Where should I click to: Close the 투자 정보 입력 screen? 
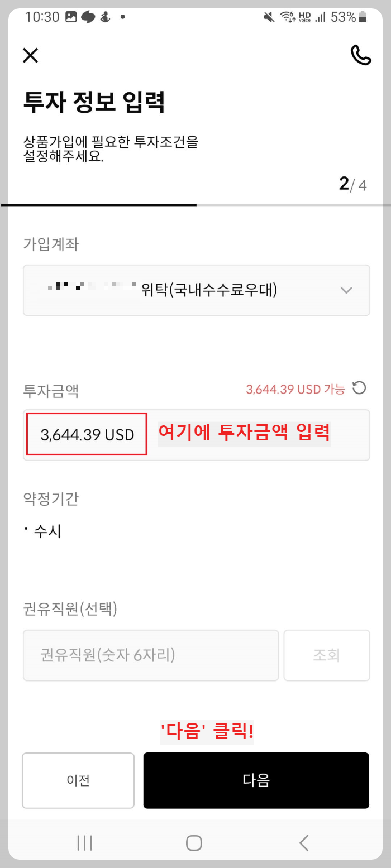pyautogui.click(x=30, y=56)
